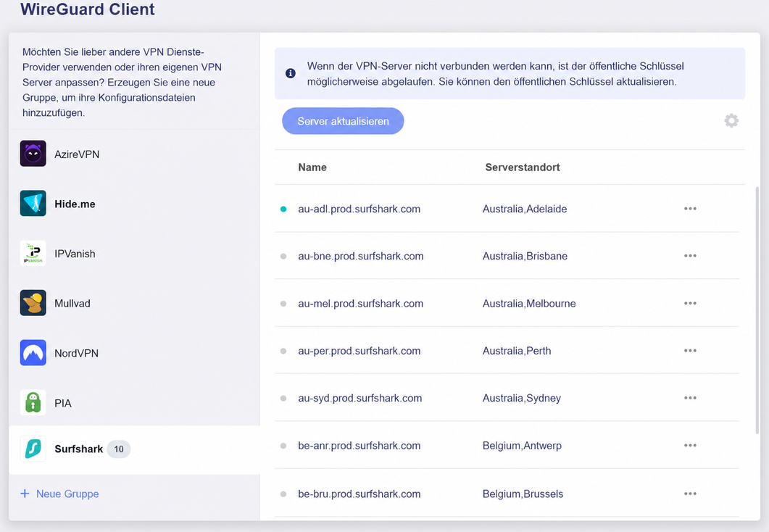Screen dimensions: 769x532
Task: Click the Serverstandort column header
Action: (x=523, y=167)
